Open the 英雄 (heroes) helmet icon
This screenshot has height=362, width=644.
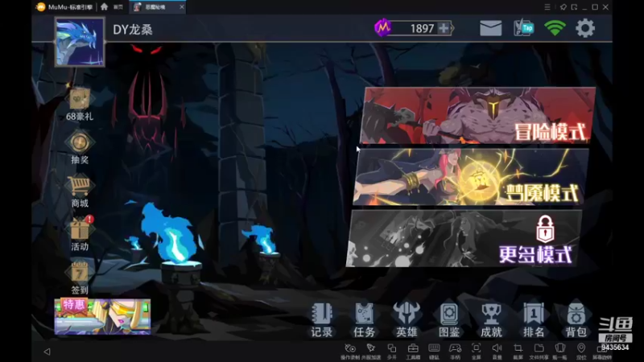(407, 320)
